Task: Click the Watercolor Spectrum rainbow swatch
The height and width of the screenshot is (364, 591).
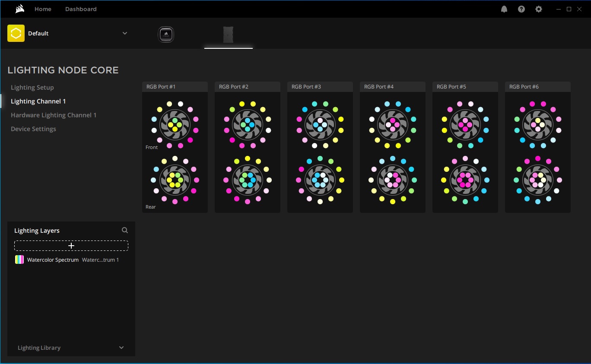Action: (19, 260)
